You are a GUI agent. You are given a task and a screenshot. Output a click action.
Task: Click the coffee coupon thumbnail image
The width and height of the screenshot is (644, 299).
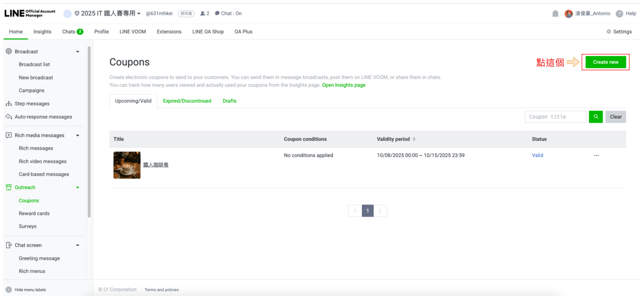point(127,165)
